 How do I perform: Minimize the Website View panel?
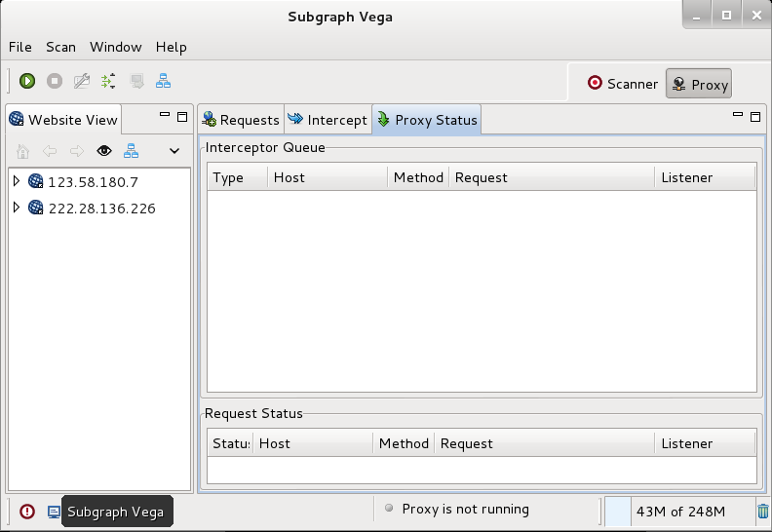(165, 115)
